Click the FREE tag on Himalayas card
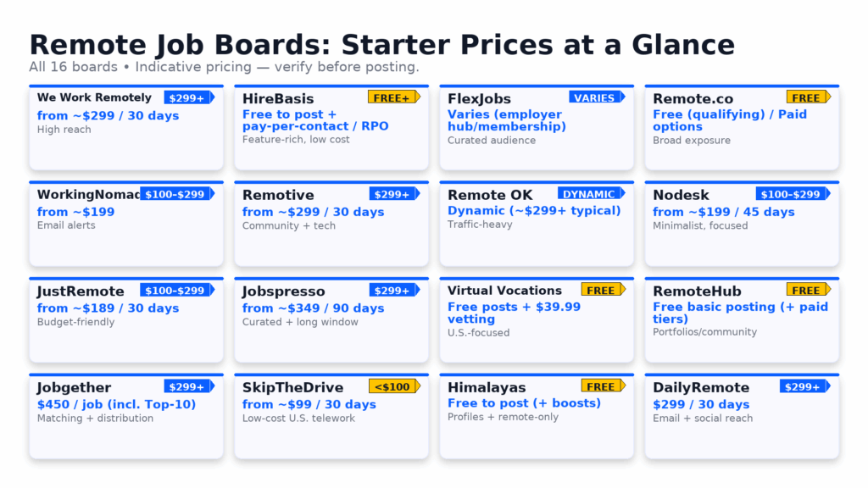Image resolution: width=868 pixels, height=488 pixels. click(x=602, y=386)
